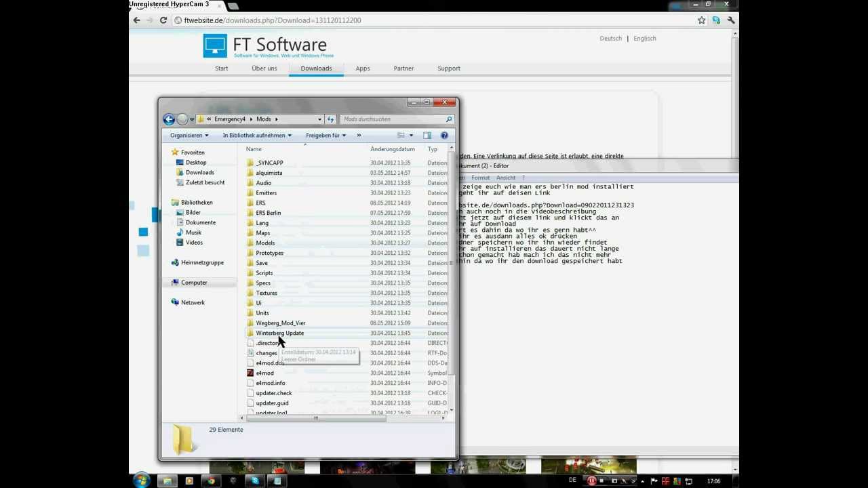Open Ansicht menu in Editor
This screenshot has height=488, width=868.
coord(505,178)
